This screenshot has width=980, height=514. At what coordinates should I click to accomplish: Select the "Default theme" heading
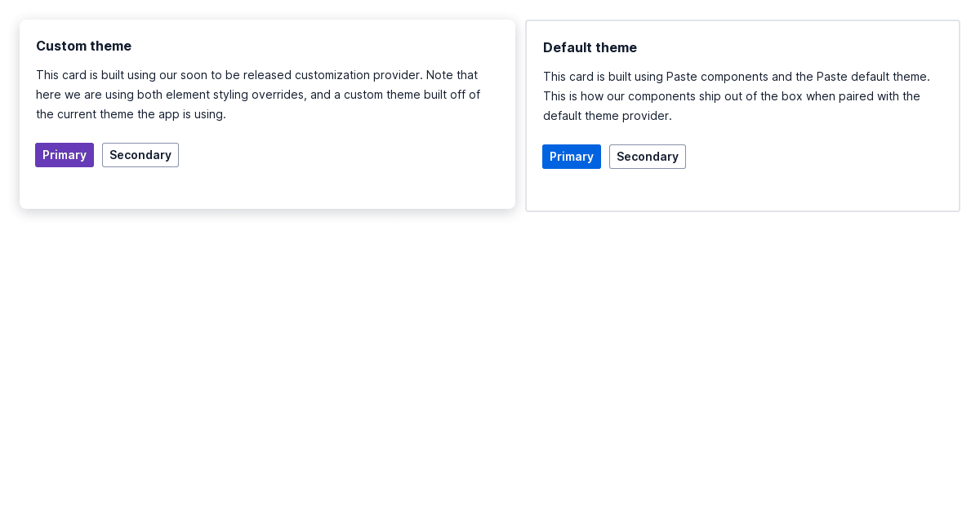[590, 47]
